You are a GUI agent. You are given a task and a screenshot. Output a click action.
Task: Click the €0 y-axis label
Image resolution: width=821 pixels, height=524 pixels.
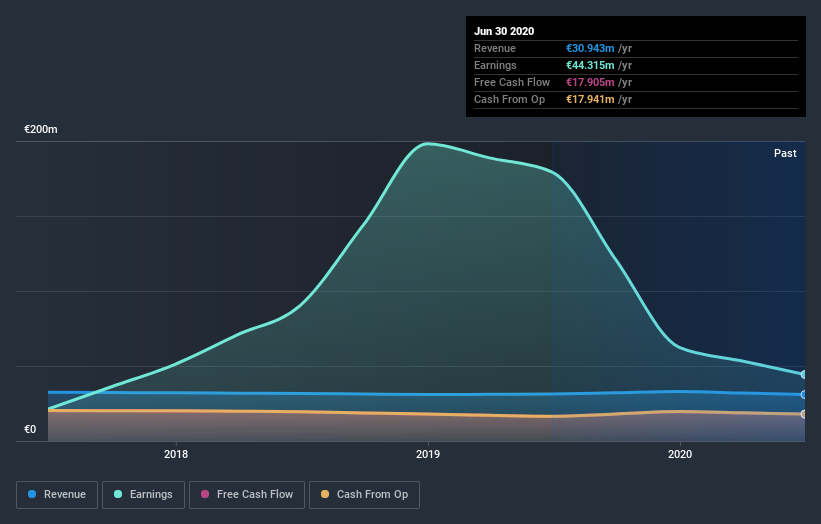[x=30, y=429]
